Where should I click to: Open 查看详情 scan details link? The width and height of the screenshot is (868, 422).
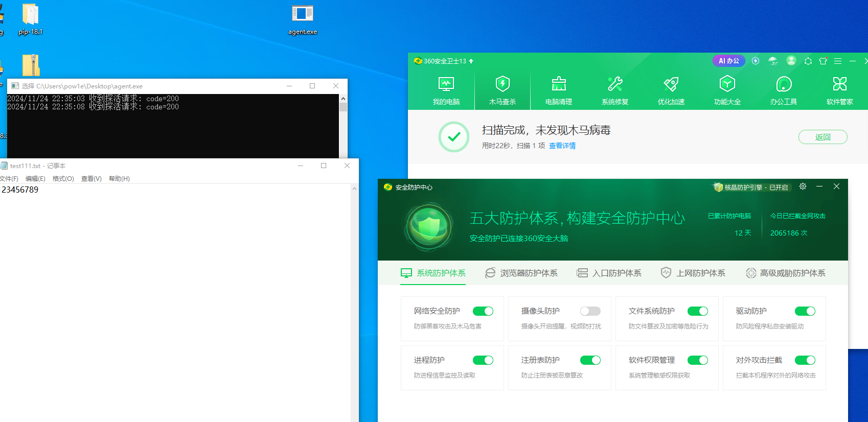562,146
